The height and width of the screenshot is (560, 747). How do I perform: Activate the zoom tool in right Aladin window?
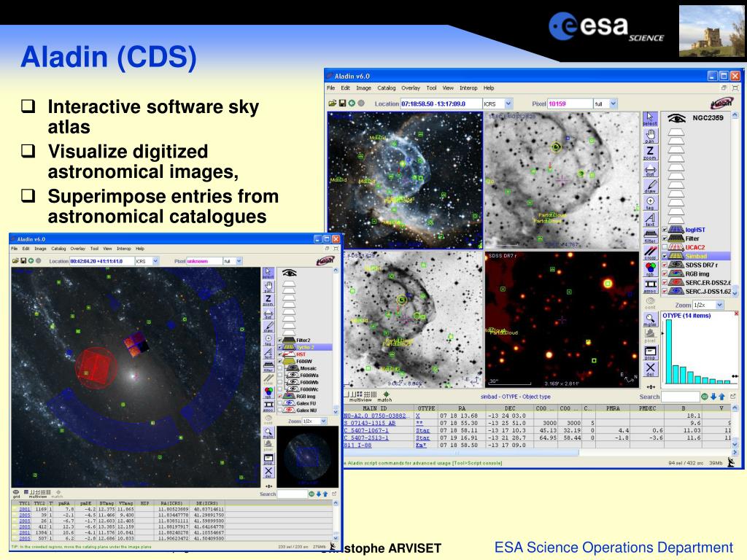tap(650, 153)
